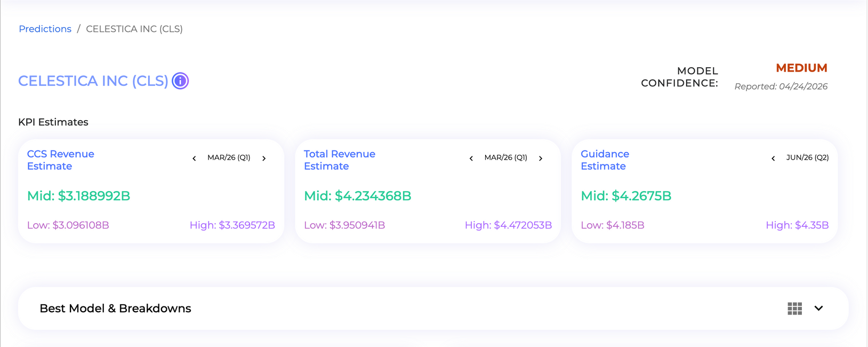Open the Predictions breadcrumb link
Screen dimensions: 868x347
click(45, 29)
